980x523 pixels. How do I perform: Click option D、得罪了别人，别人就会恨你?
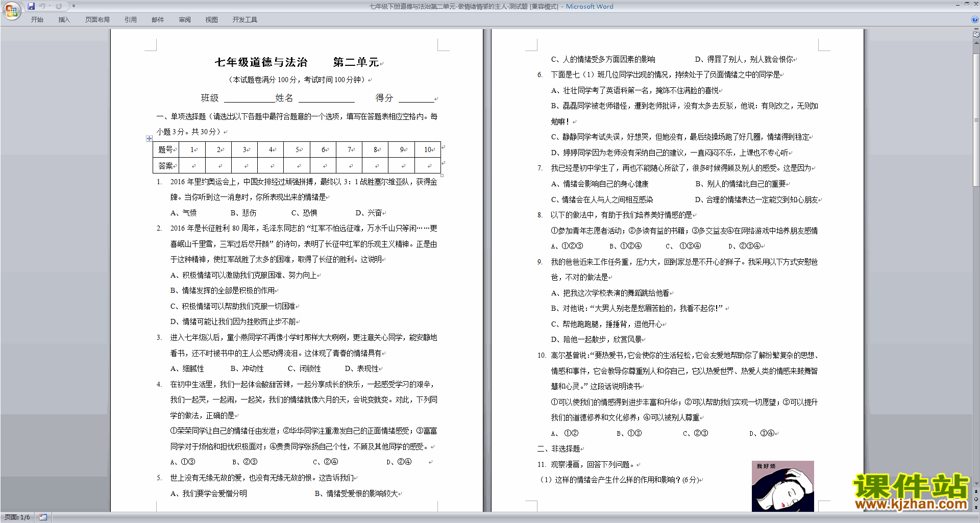744,59
